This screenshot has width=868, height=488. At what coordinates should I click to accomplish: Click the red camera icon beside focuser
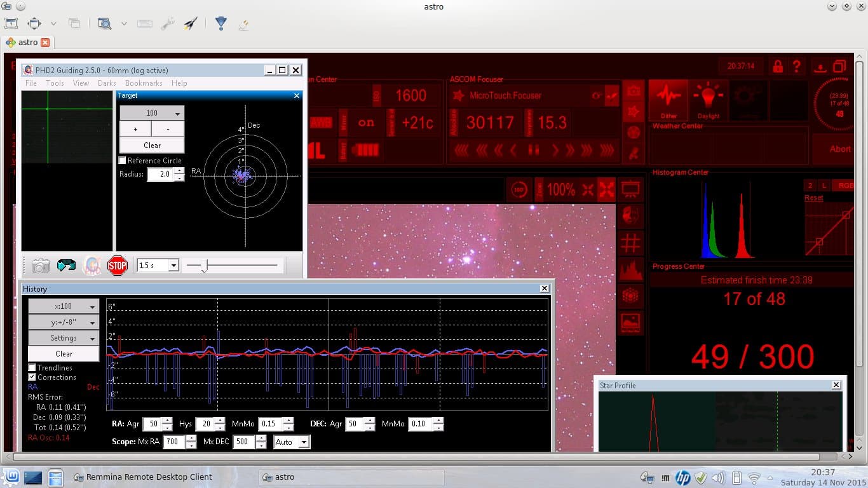(x=633, y=91)
